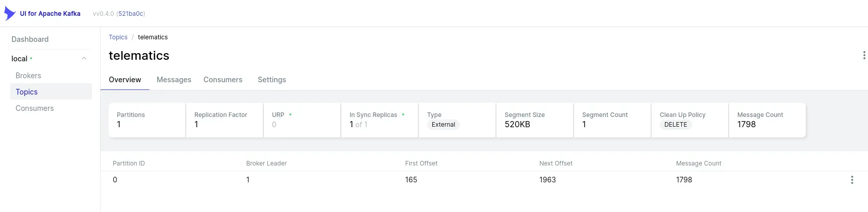Image resolution: width=868 pixels, height=212 pixels.
Task: Open Topics in sidebar
Action: 27,92
